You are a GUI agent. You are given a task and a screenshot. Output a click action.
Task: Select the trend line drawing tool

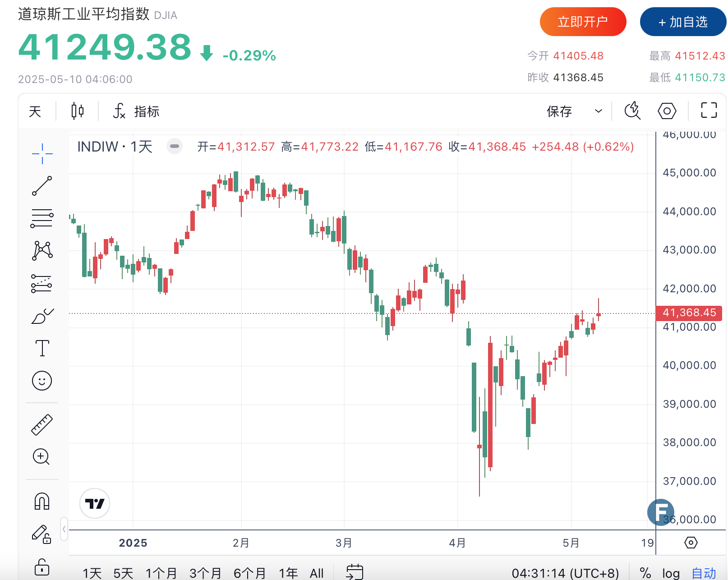click(x=42, y=186)
